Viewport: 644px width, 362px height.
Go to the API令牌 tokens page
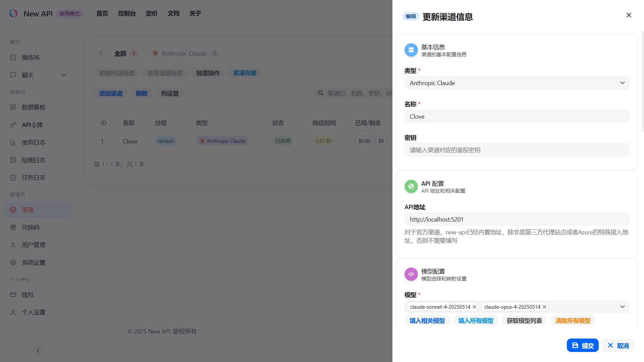tap(32, 125)
